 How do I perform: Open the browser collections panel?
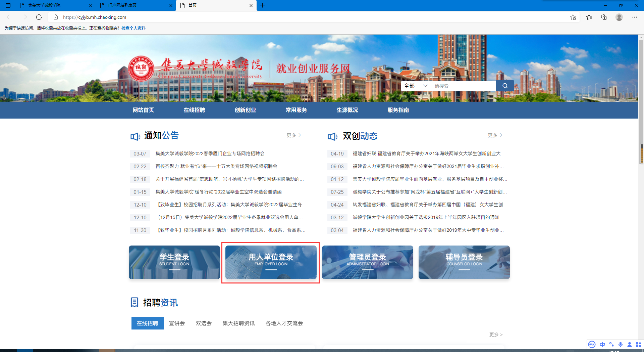point(604,17)
